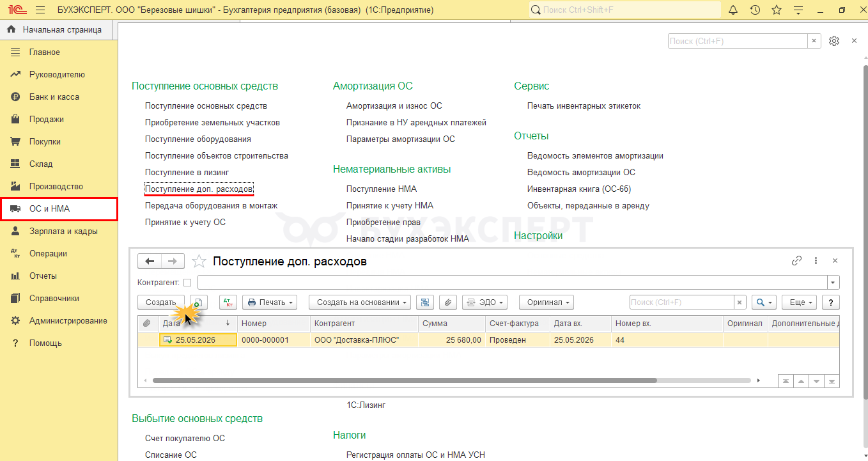Switch to the Банк и касса section

click(x=59, y=97)
